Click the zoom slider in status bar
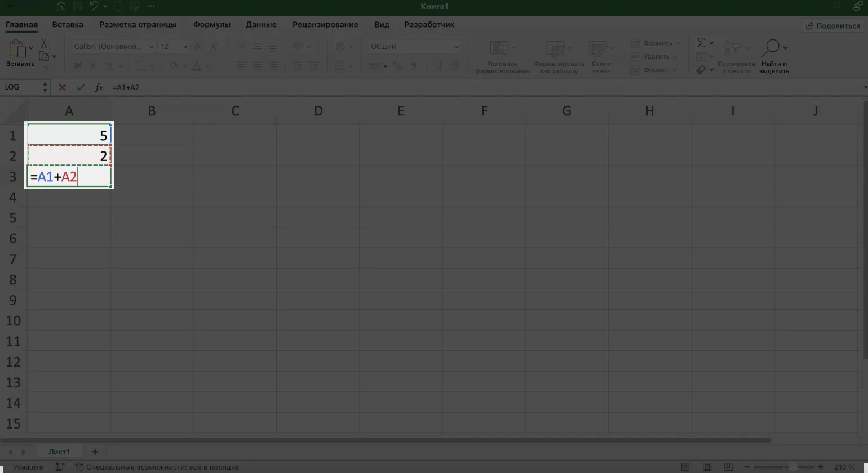The width and height of the screenshot is (868, 473). tap(792, 467)
